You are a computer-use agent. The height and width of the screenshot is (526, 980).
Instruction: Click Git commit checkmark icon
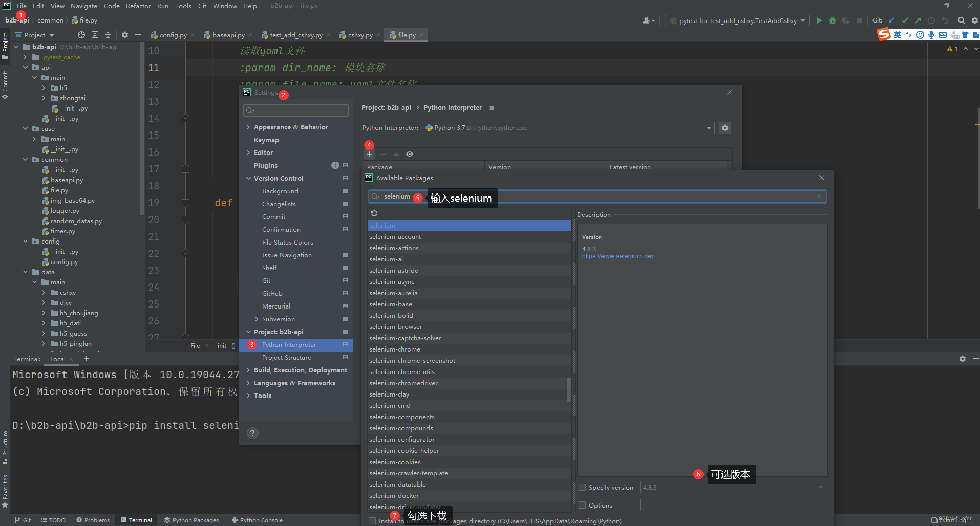point(905,20)
